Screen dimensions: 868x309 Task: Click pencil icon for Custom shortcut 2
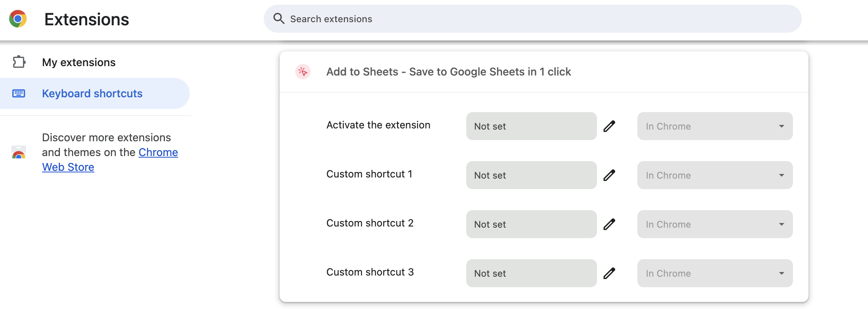point(609,224)
